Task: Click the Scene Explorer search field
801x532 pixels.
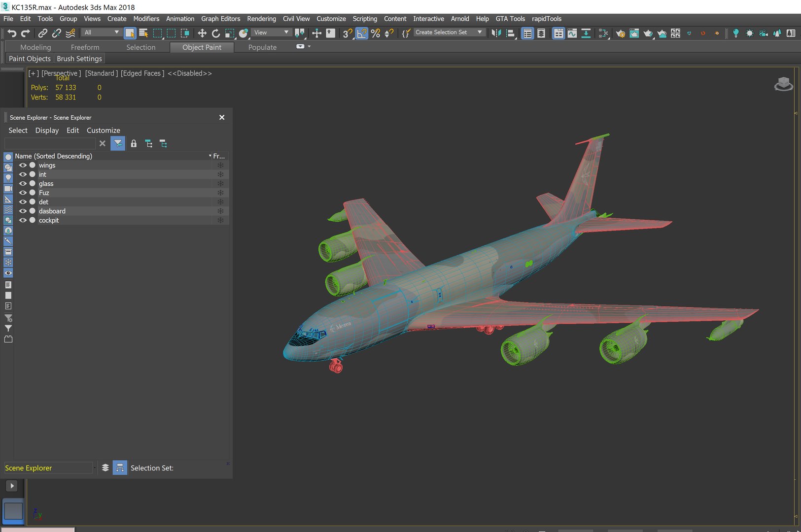Action: tap(50, 144)
